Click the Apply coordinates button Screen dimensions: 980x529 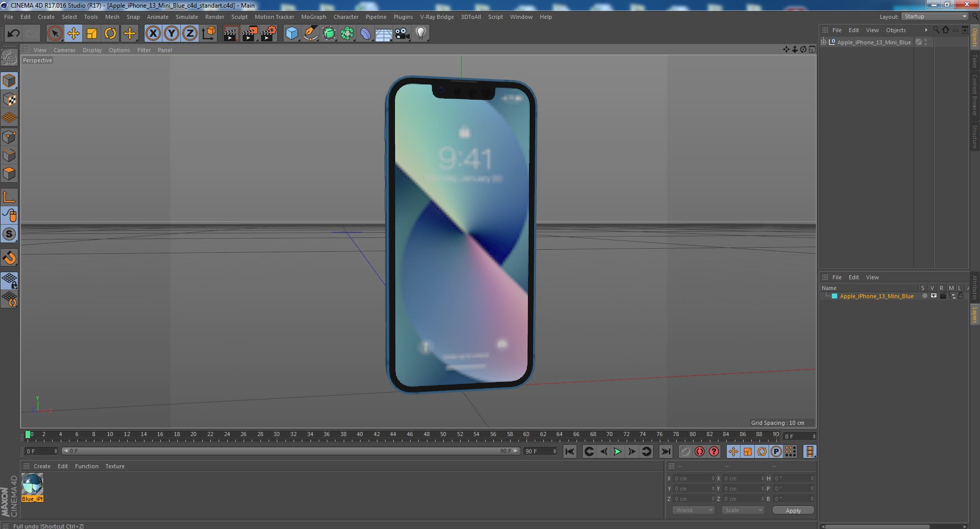coord(793,511)
